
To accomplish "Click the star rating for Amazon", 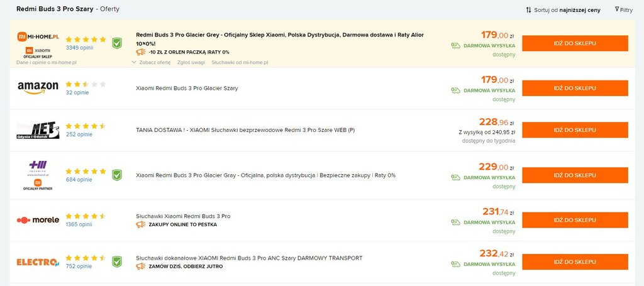I will pyautogui.click(x=86, y=84).
